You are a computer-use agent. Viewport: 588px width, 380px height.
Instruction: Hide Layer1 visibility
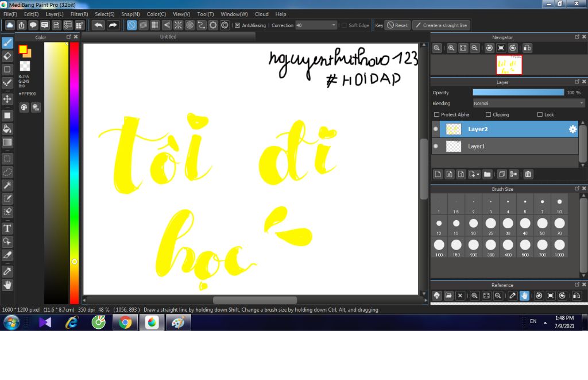click(x=436, y=146)
